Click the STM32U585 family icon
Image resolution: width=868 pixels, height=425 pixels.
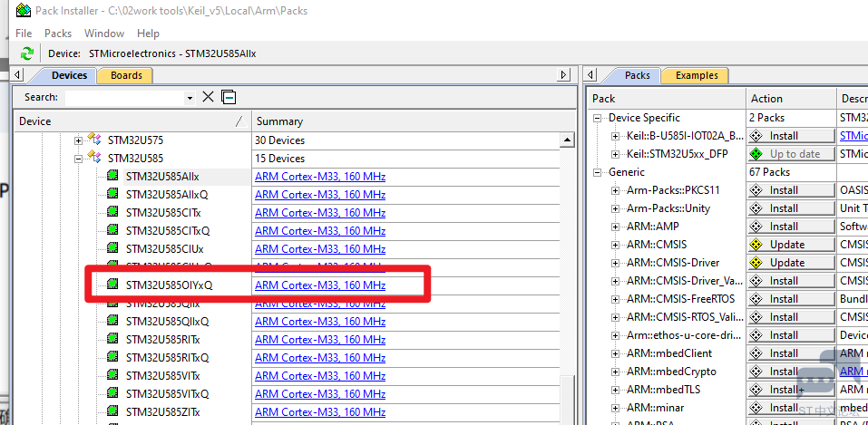tap(94, 159)
